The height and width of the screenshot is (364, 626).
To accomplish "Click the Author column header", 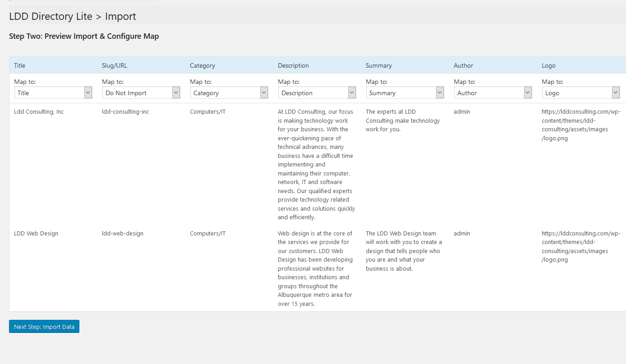I will tap(463, 65).
